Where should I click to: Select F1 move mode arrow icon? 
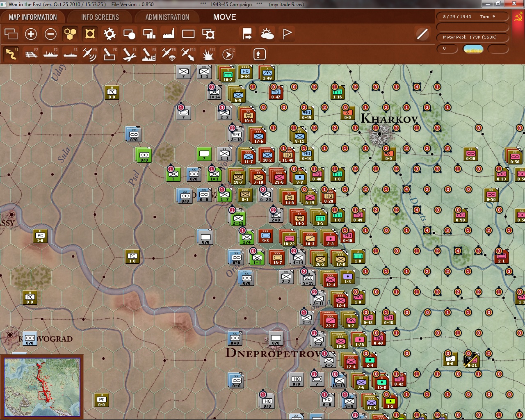11,54
